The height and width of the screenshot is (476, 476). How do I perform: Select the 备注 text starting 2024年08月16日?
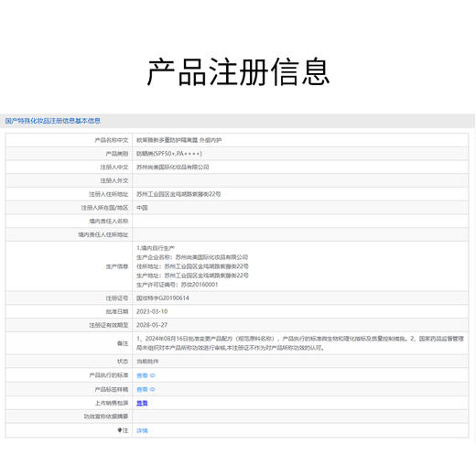click(300, 343)
